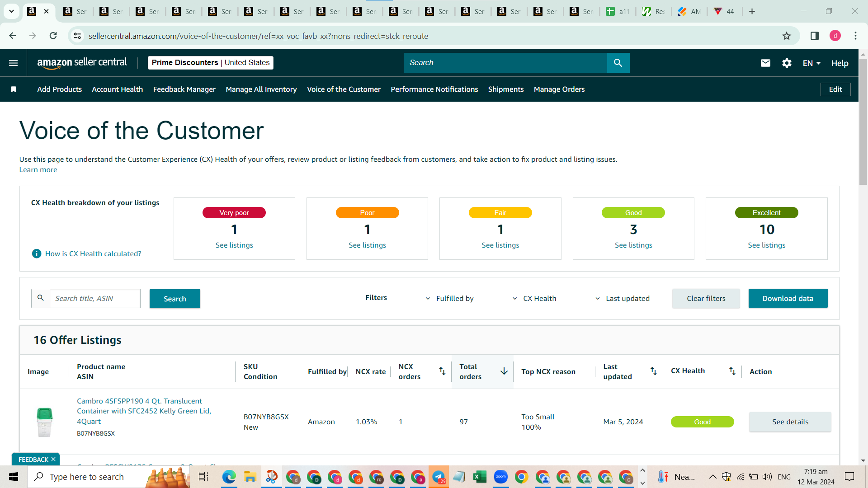This screenshot has width=868, height=488.
Task: Click the Learn more link
Action: pyautogui.click(x=38, y=170)
